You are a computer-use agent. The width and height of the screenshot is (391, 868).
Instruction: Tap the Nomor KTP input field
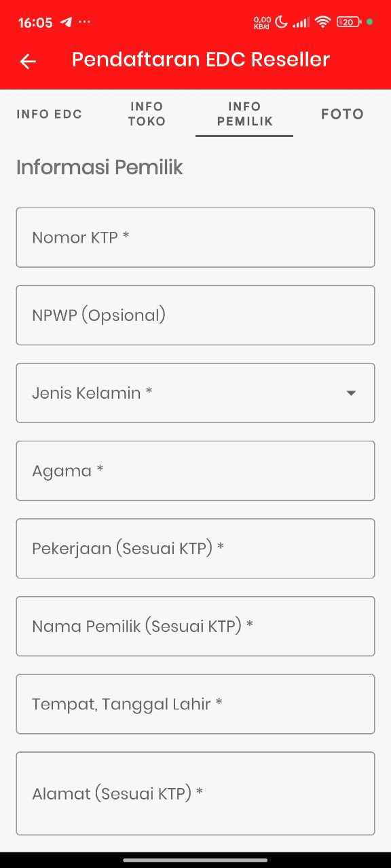point(195,237)
